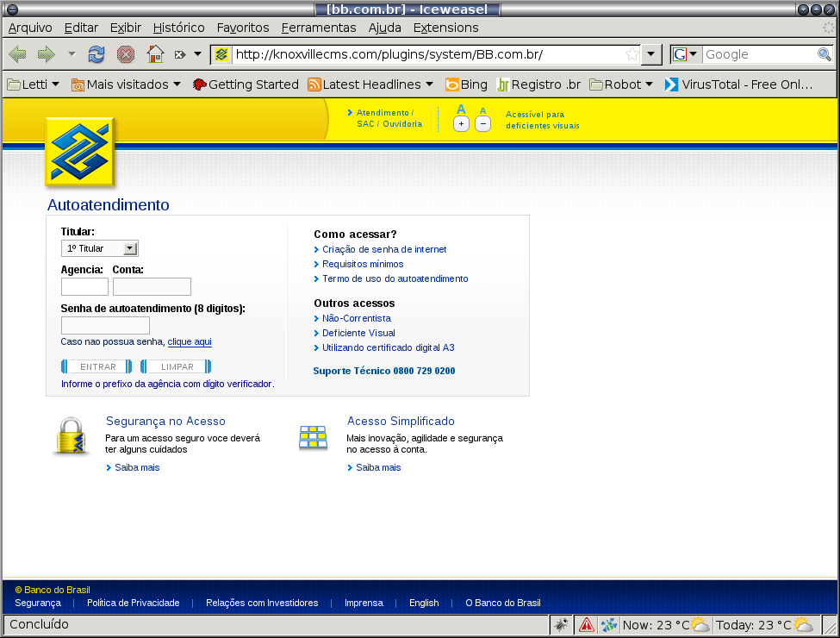Open the Arquivo menu
This screenshot has width=840, height=638.
(30, 28)
